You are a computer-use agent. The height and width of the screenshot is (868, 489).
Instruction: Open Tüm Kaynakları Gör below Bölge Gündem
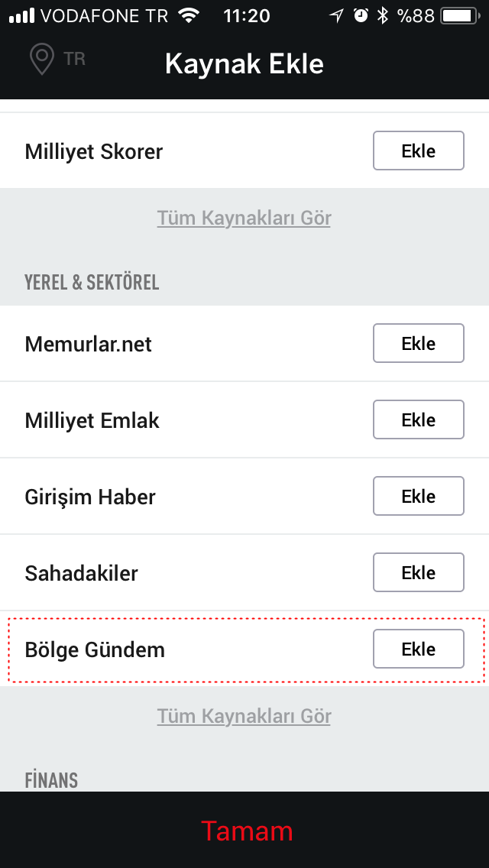coord(244,717)
